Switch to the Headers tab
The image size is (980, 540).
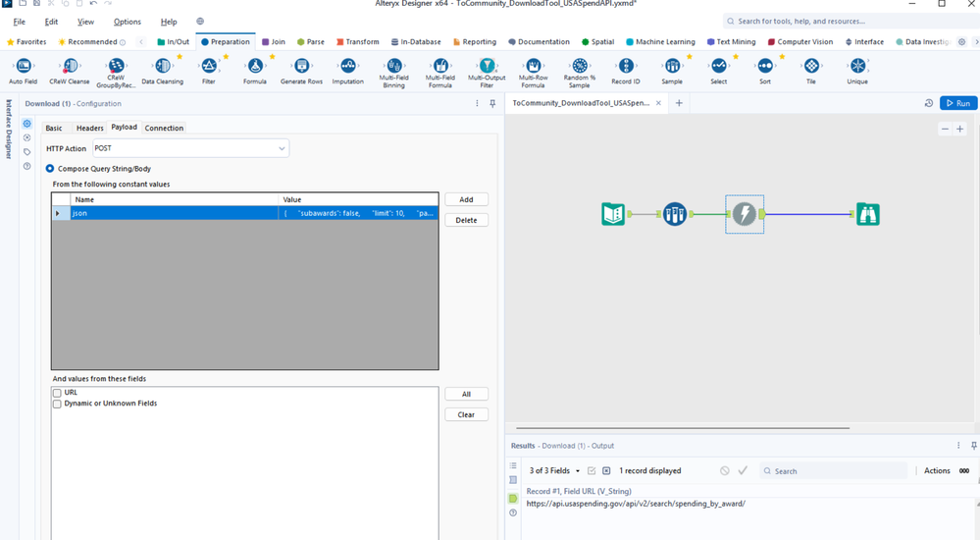coord(89,128)
